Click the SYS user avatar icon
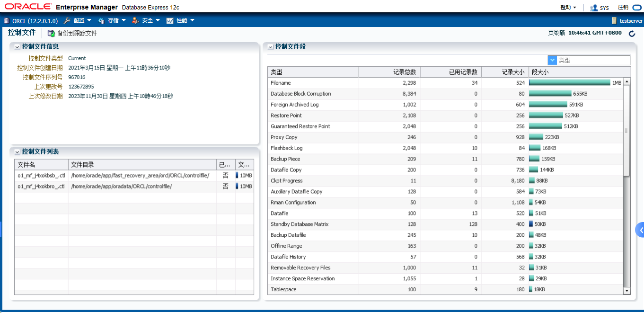 593,7
